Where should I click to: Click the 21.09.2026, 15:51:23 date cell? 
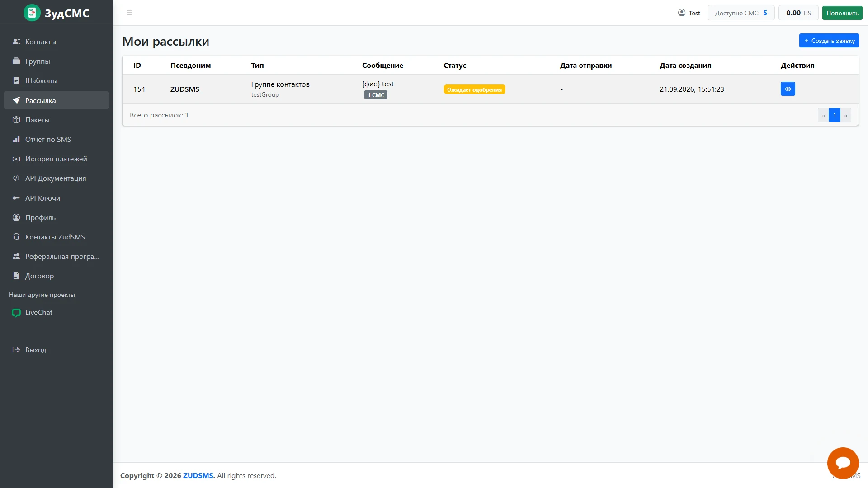[x=692, y=89]
